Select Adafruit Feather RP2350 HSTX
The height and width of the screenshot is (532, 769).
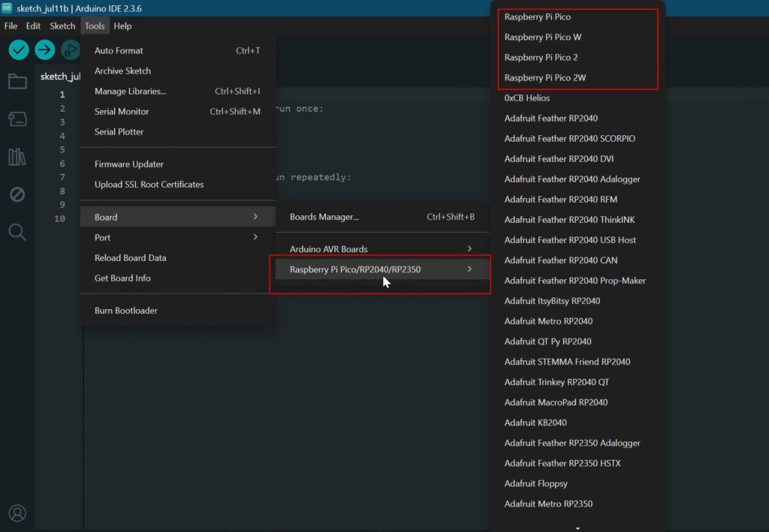(x=578, y=464)
